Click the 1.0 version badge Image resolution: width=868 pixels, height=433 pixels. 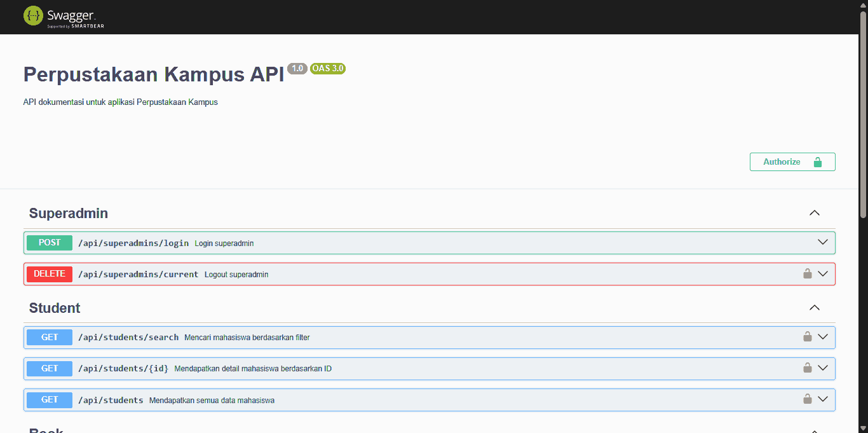297,69
